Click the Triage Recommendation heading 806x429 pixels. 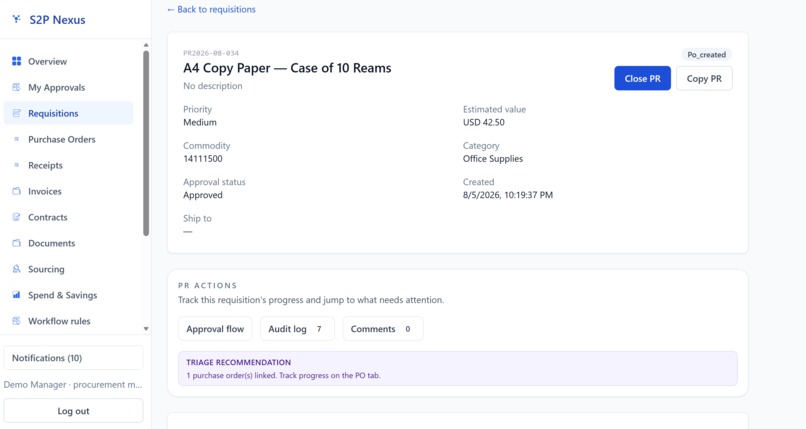(239, 362)
